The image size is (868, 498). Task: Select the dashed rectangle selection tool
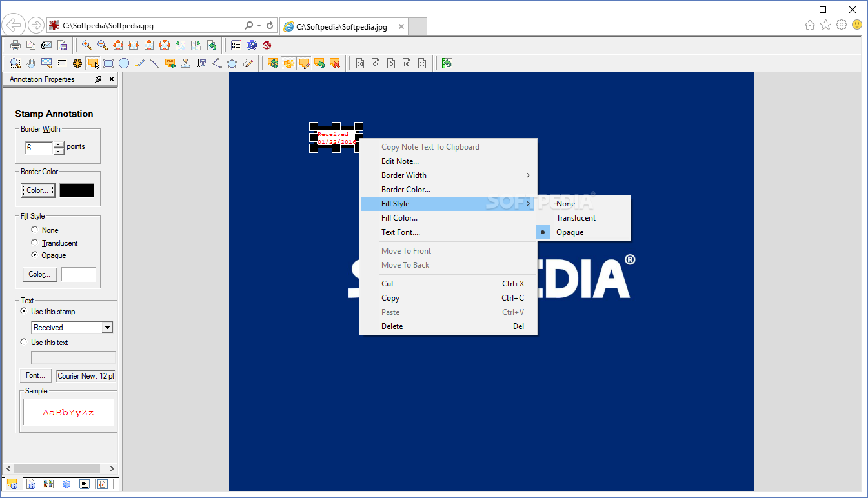[62, 63]
